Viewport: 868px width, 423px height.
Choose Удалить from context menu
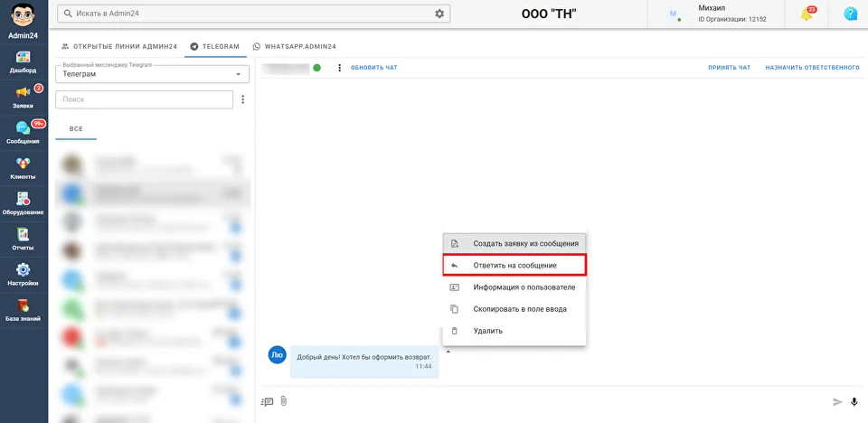click(514, 331)
